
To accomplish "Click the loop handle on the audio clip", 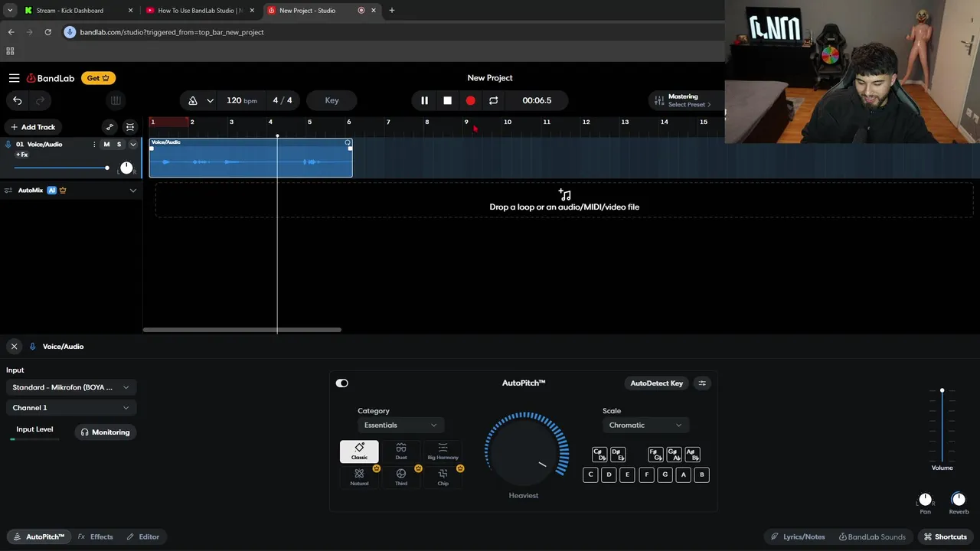I will 348,143.
